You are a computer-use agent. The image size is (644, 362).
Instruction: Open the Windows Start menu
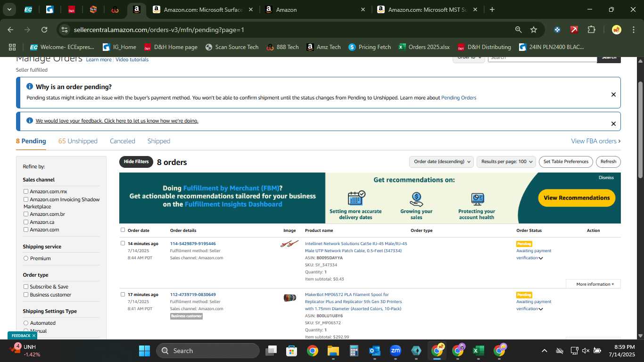pos(144,351)
